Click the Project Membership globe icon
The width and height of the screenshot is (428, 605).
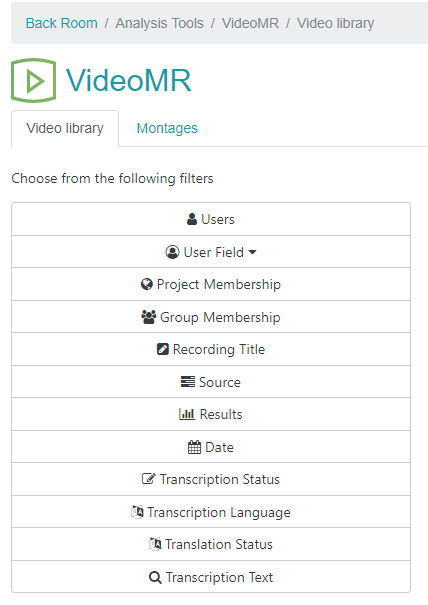(147, 284)
